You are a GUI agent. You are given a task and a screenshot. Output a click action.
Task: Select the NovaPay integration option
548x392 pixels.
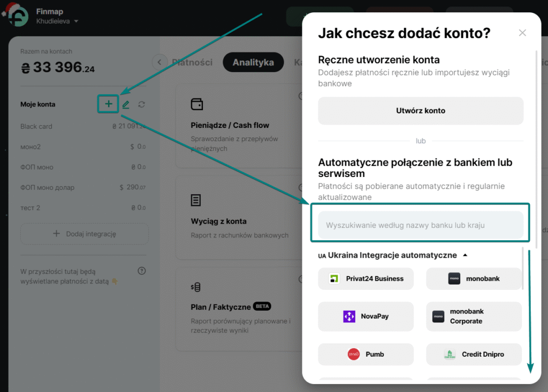(366, 316)
